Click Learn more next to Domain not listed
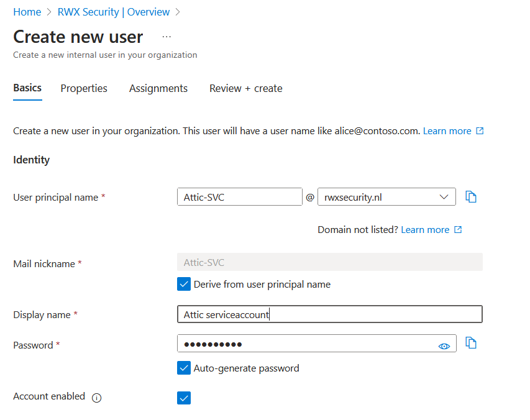 tap(425, 230)
